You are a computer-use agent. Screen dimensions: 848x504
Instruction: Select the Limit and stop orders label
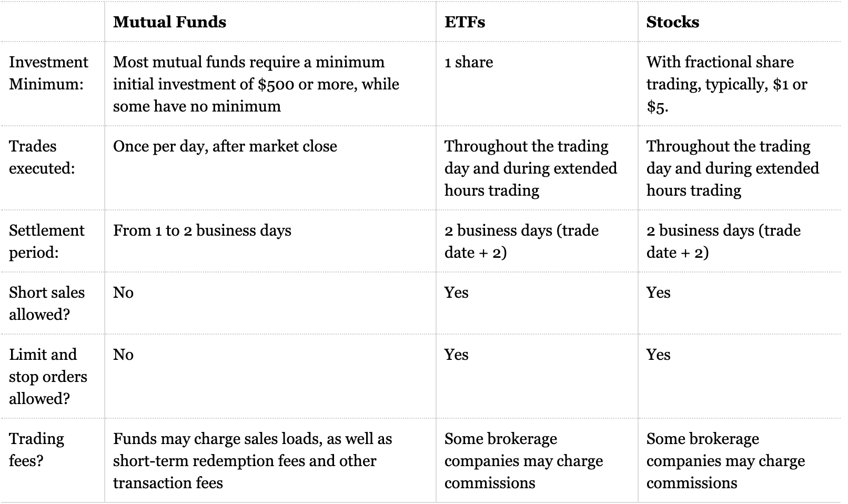click(x=47, y=377)
